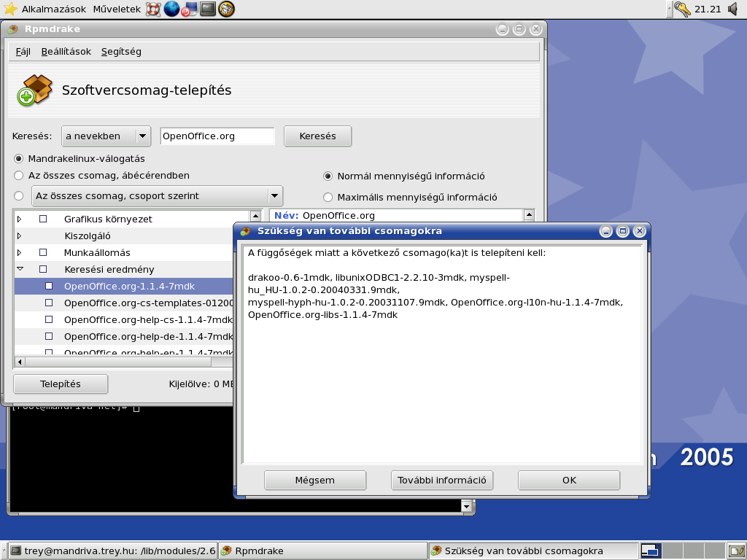The height and width of the screenshot is (560, 747).
Task: Launch the terminal icon in top panel
Action: click(x=208, y=9)
